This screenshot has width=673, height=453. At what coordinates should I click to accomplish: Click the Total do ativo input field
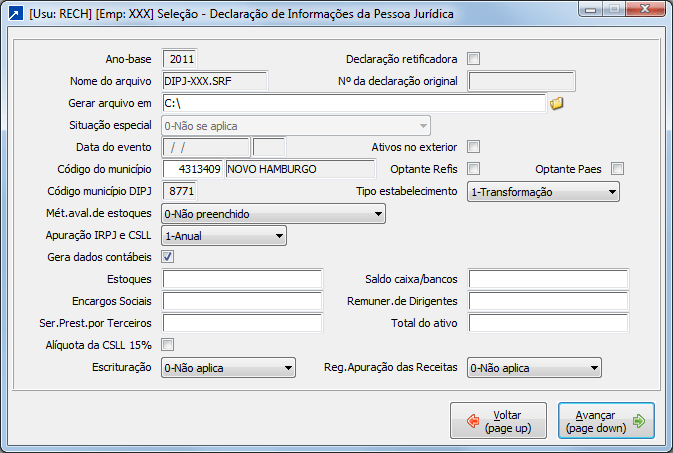[548, 323]
